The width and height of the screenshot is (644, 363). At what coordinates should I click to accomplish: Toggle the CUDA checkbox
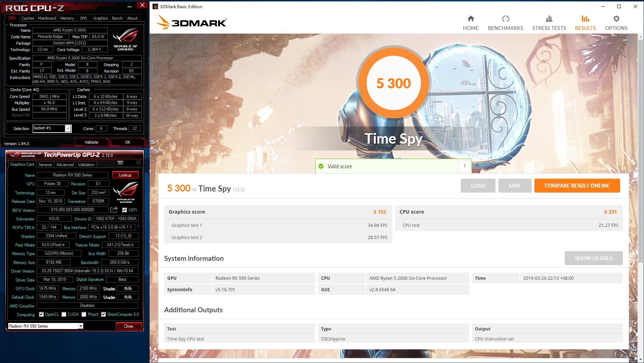64,314
